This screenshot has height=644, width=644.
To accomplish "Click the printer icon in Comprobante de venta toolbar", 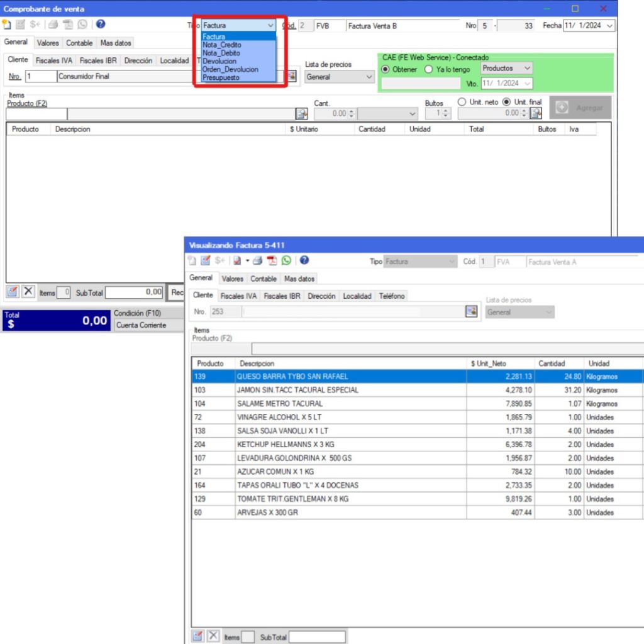I will [x=53, y=25].
